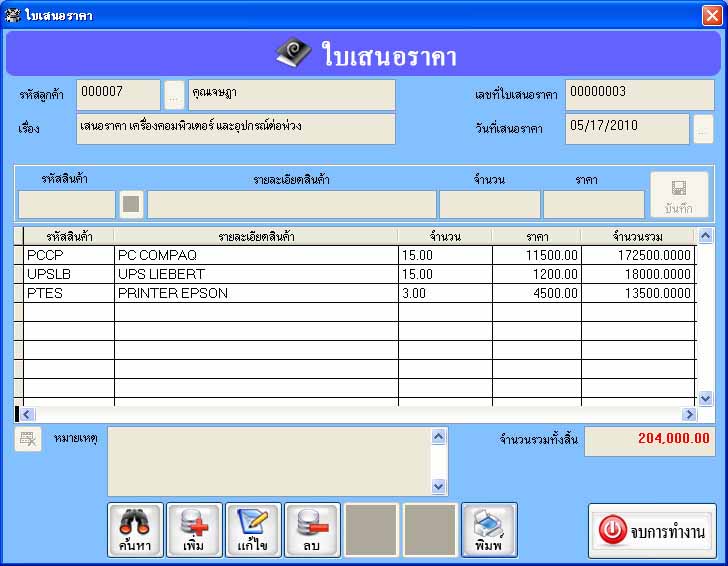Select the PRINTER EPSON row
728x566 pixels.
[x=359, y=293]
